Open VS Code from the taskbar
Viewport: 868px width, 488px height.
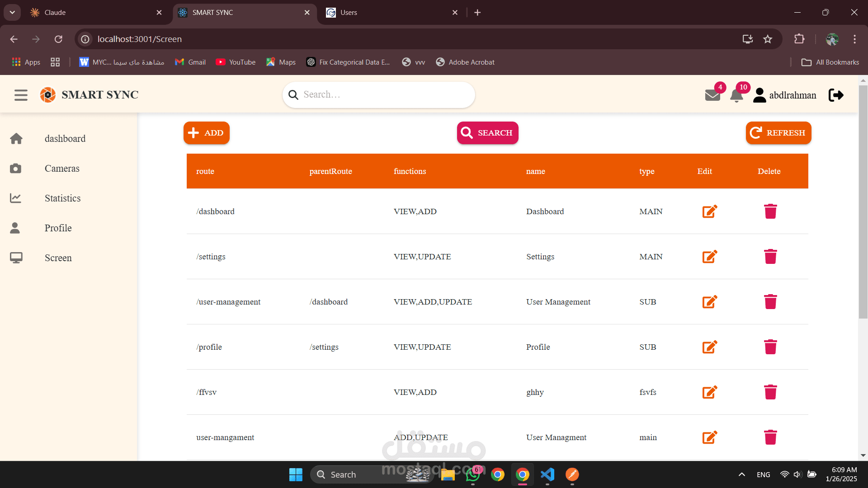pyautogui.click(x=547, y=474)
